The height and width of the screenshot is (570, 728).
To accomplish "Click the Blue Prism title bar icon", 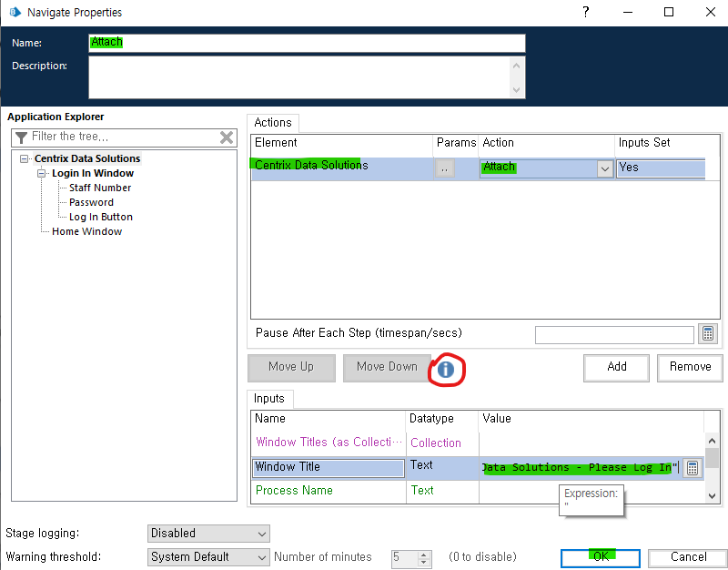I will point(15,12).
